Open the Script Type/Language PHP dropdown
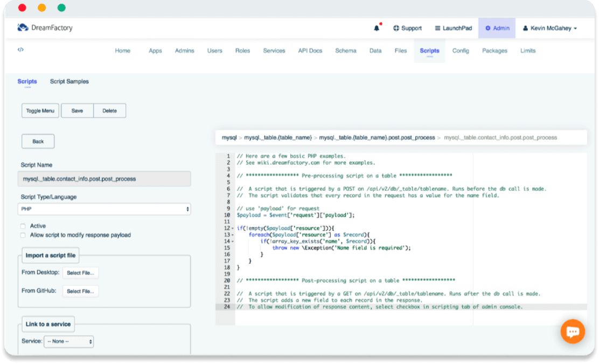Image resolution: width=599 pixels, height=364 pixels. [106, 208]
